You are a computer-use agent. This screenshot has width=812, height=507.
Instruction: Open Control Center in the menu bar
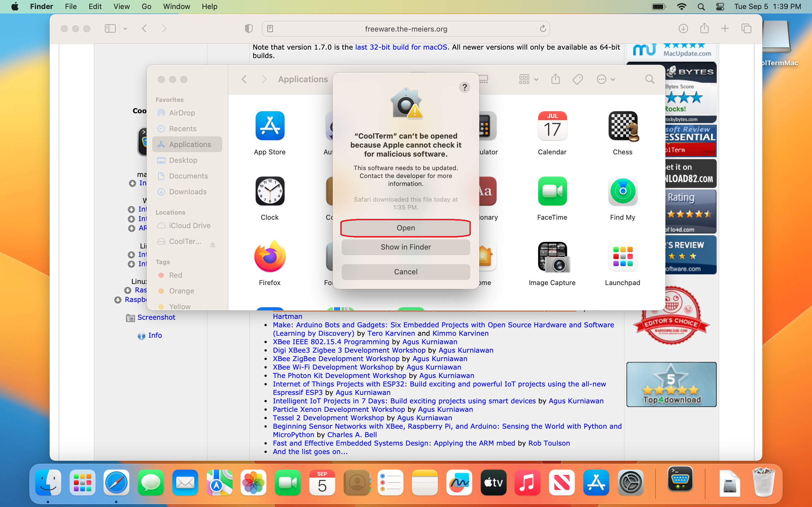[720, 7]
